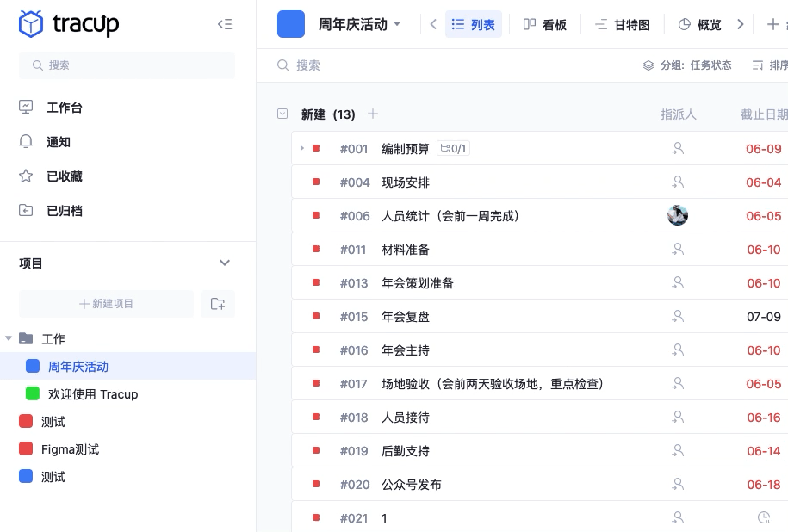Assign someone via person icon on #004
The image size is (788, 532).
(x=678, y=182)
